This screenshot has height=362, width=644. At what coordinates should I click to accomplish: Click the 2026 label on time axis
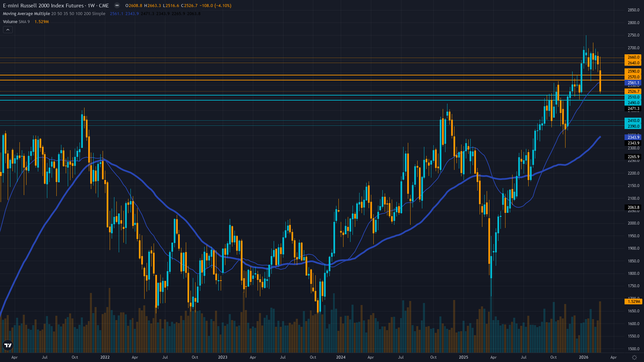(584, 357)
